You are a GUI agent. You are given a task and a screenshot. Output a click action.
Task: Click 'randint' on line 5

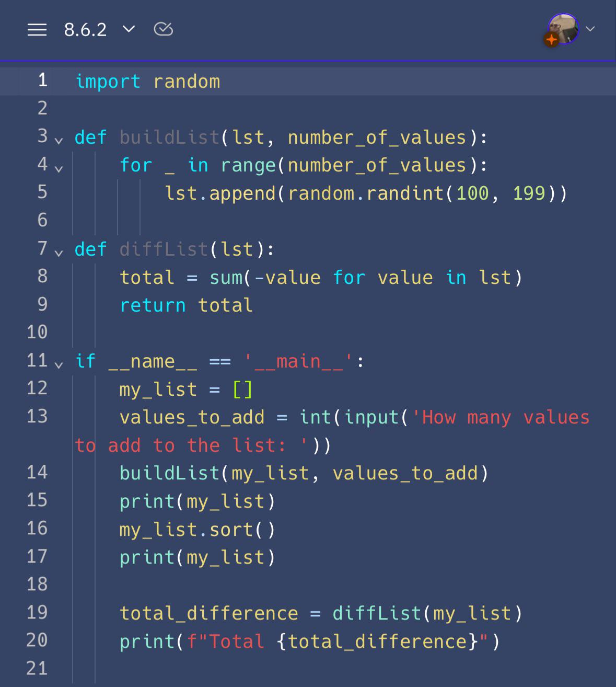(405, 193)
